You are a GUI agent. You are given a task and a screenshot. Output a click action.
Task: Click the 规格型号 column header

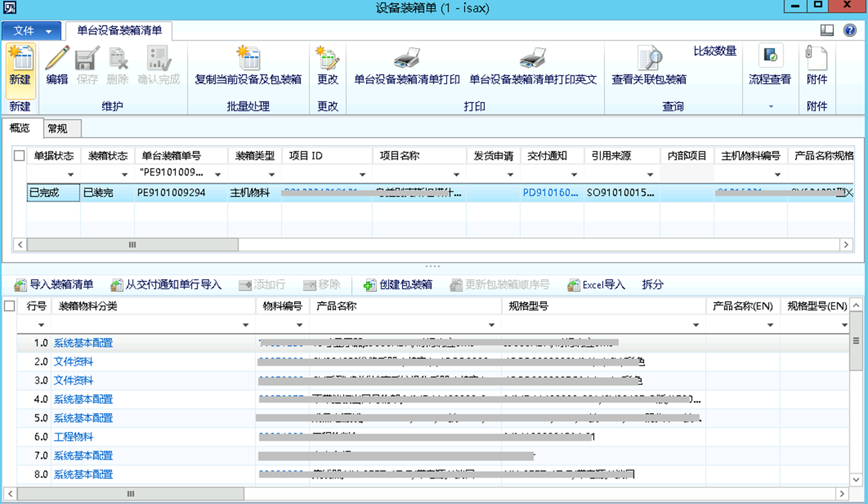[x=604, y=306]
